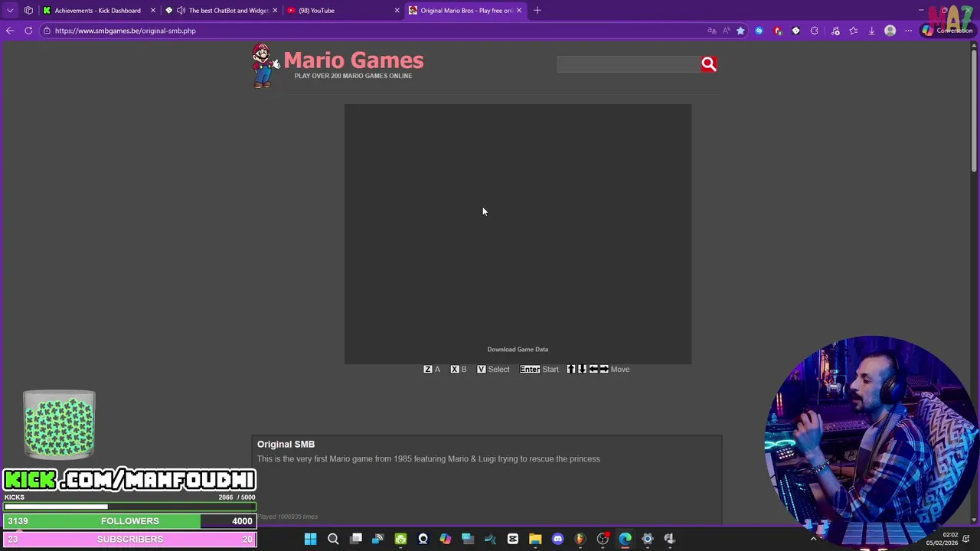The image size is (980, 551).
Task: Click the game description text about 1985
Action: tap(429, 459)
